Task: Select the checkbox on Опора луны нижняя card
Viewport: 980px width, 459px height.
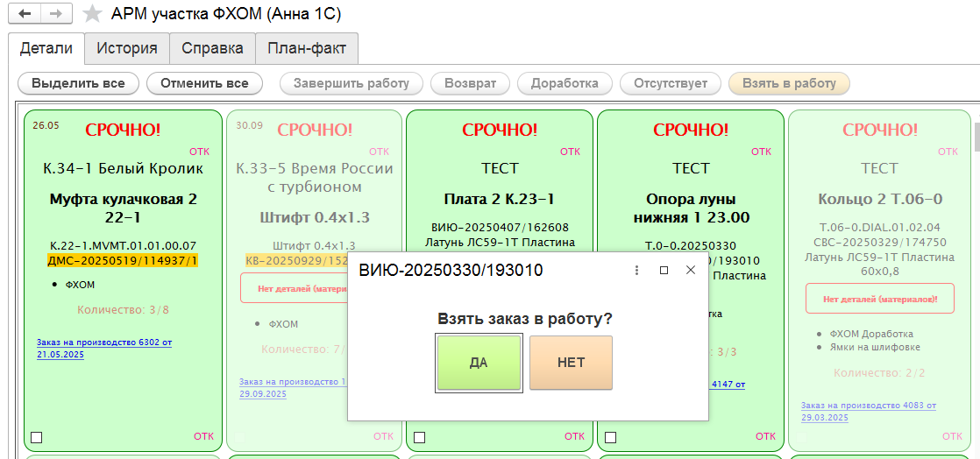Action: coord(611,437)
